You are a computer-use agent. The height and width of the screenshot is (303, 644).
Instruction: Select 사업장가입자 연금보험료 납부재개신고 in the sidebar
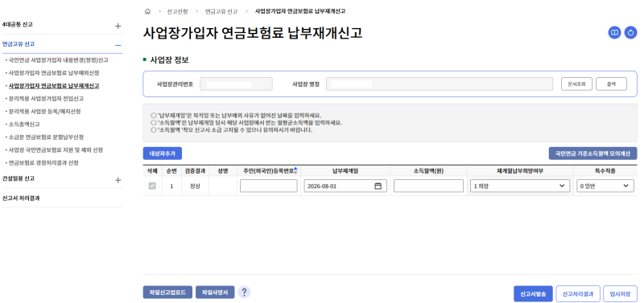coord(54,86)
